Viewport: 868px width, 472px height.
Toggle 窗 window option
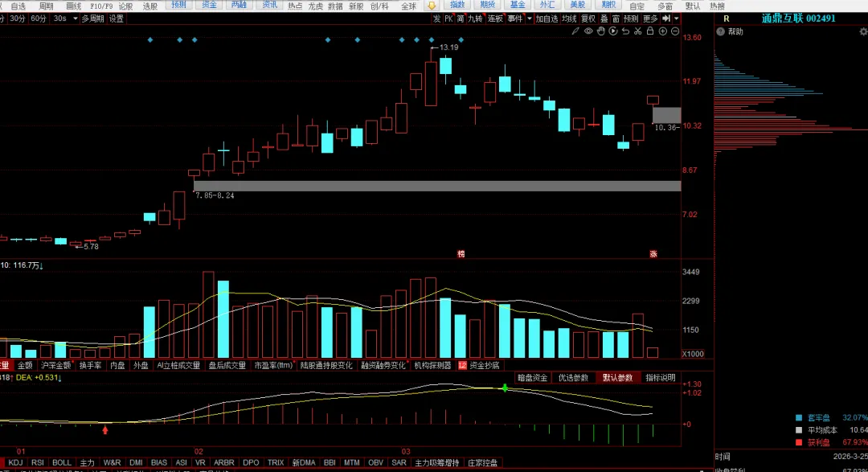(616, 18)
